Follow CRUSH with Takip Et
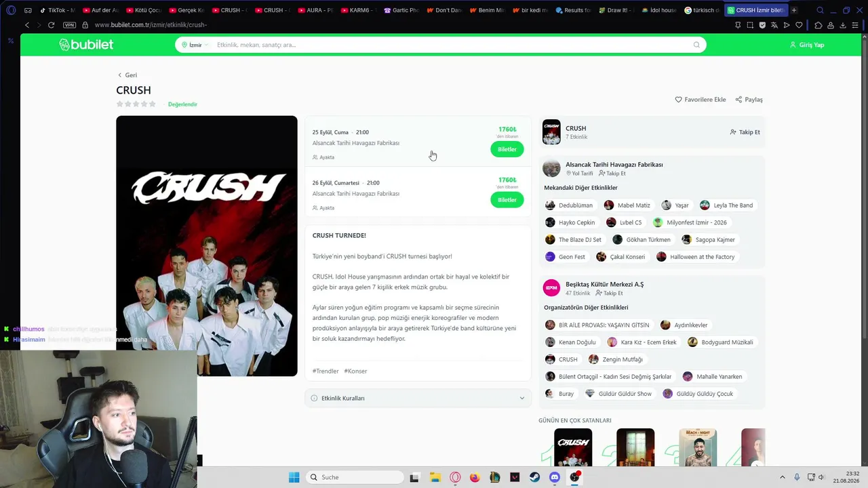The image size is (868, 488). tap(745, 132)
